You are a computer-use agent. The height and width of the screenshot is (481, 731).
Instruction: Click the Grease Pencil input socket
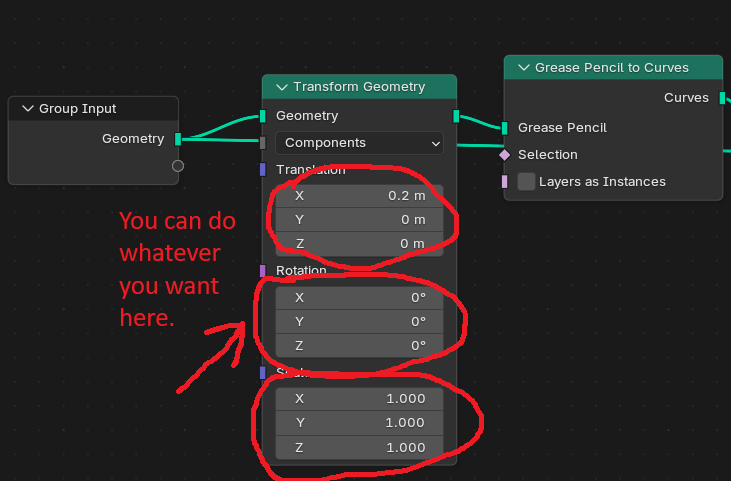504,128
